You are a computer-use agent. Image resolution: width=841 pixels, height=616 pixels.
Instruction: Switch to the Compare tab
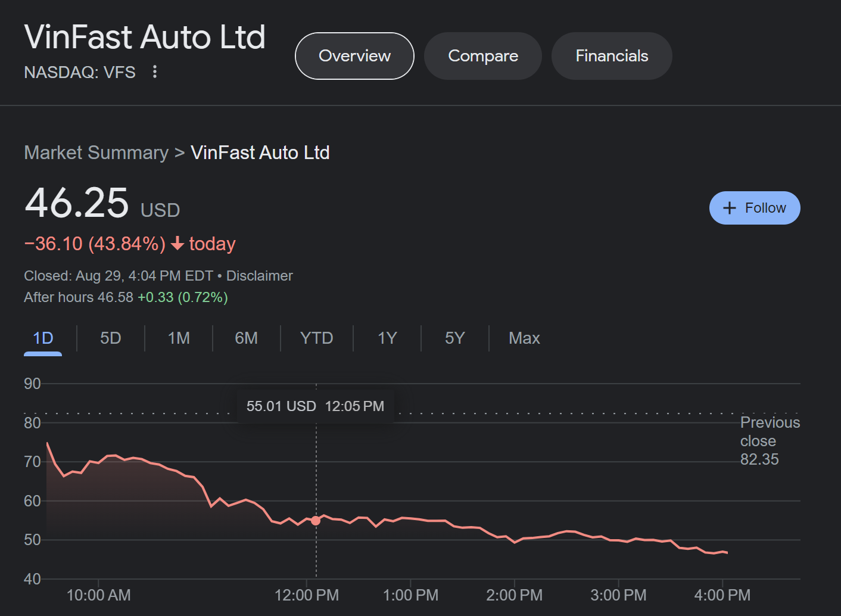tap(482, 56)
